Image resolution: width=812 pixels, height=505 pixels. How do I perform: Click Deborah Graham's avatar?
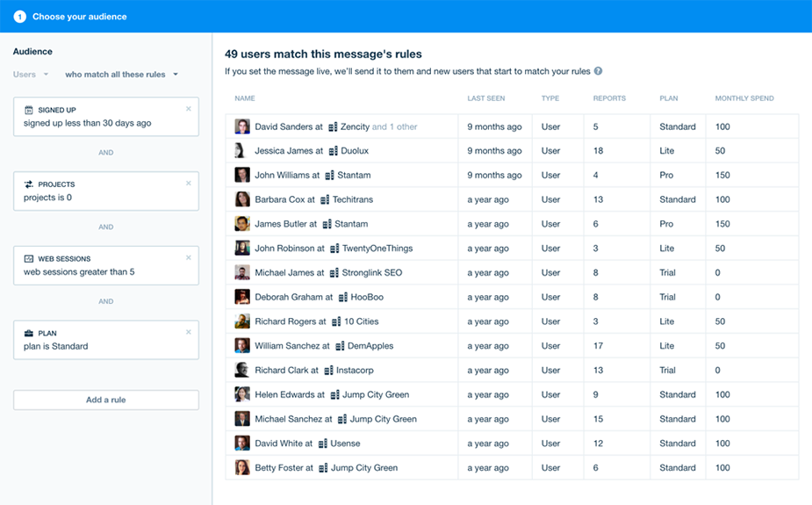click(241, 297)
